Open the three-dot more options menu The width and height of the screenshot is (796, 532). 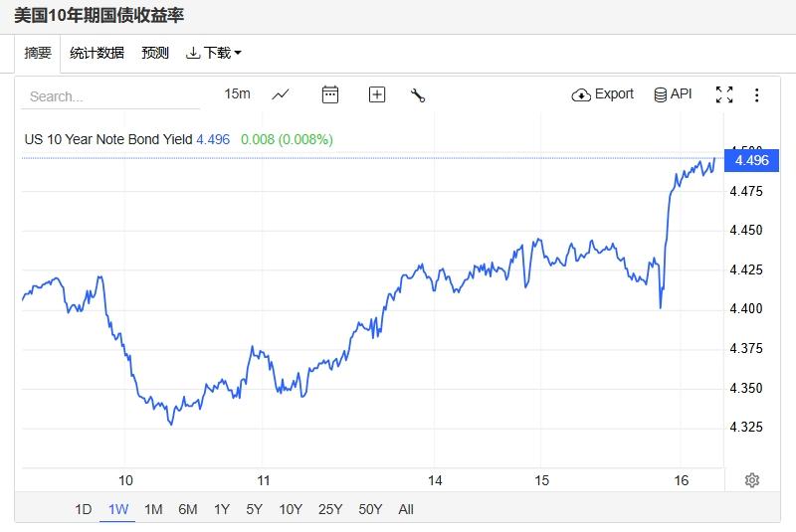[x=756, y=94]
